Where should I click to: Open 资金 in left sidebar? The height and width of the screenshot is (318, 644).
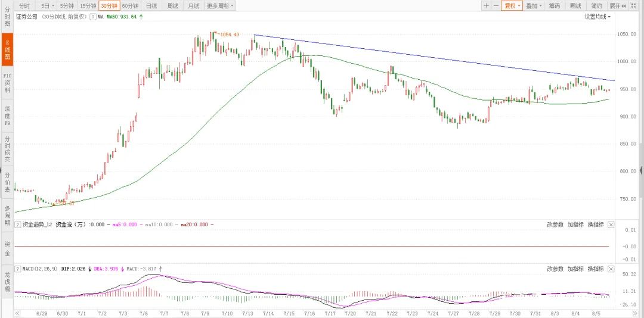click(7, 249)
